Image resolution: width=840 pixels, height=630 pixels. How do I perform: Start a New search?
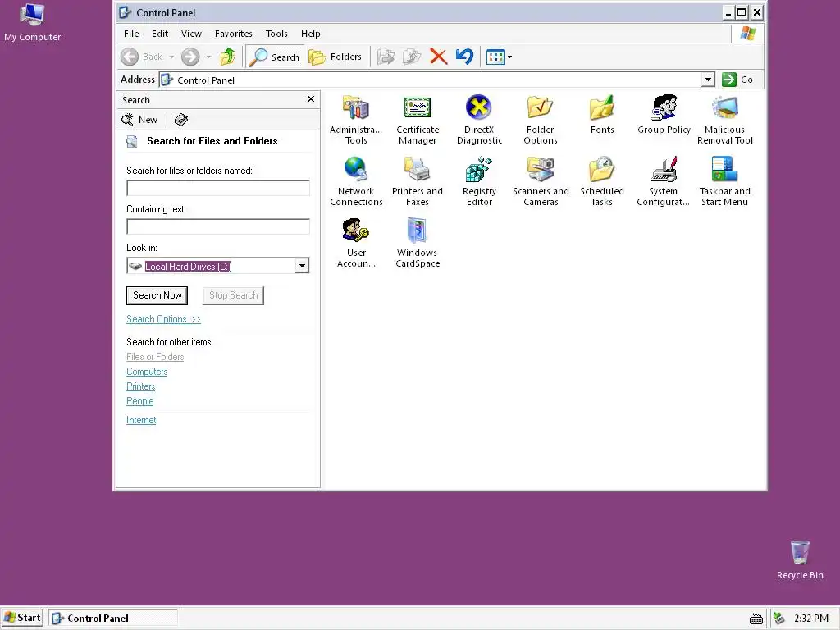click(139, 120)
